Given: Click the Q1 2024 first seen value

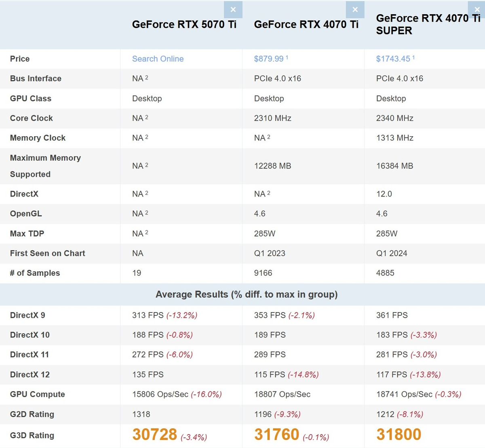Looking at the screenshot, I should tap(392, 253).
